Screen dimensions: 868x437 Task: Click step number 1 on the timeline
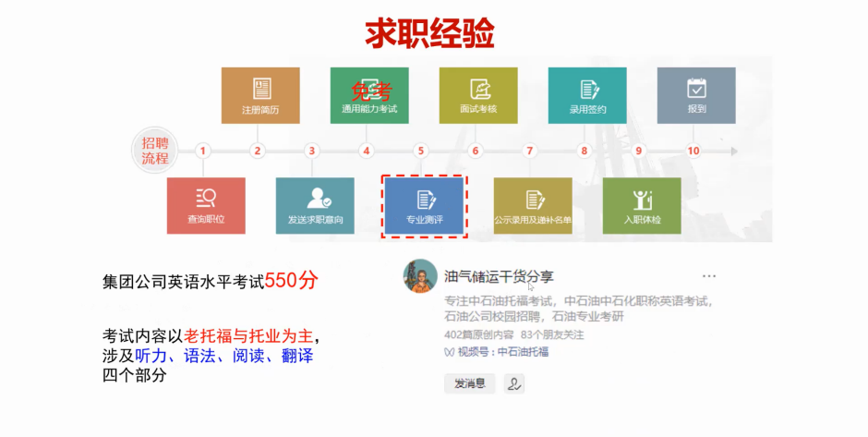coord(203,151)
